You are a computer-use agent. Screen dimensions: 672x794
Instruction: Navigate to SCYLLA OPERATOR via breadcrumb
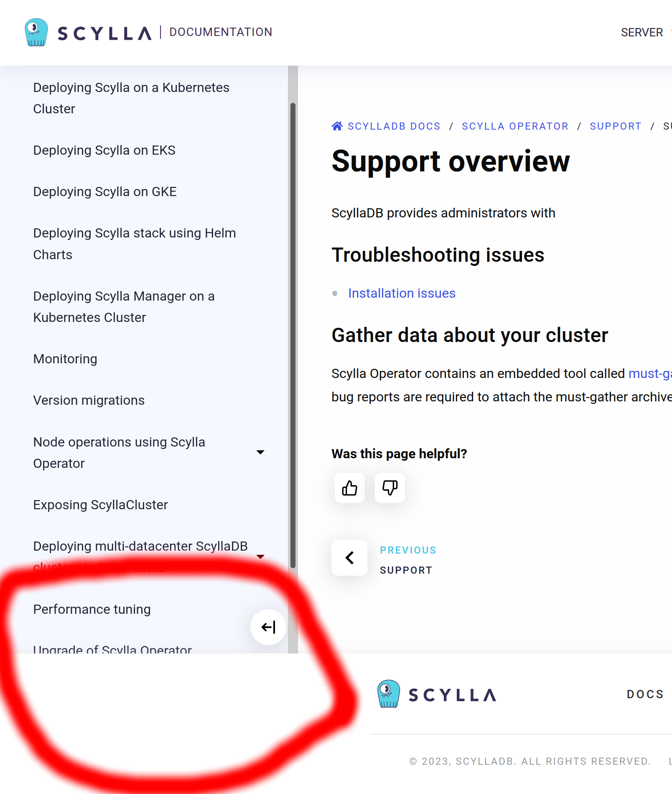tap(515, 126)
